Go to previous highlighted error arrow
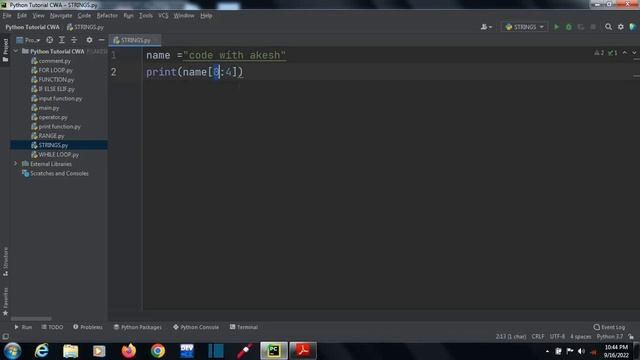Viewport: 640px width, 360px height. point(624,53)
